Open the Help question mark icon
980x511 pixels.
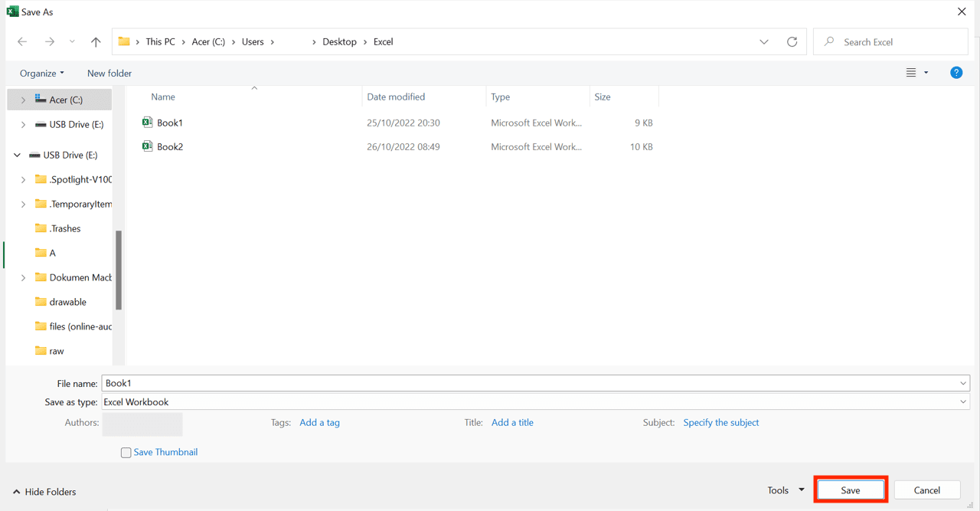coord(956,73)
